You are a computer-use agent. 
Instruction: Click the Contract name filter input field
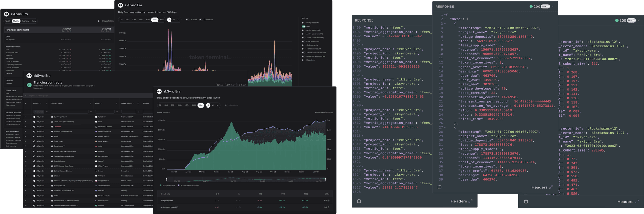[70, 112]
